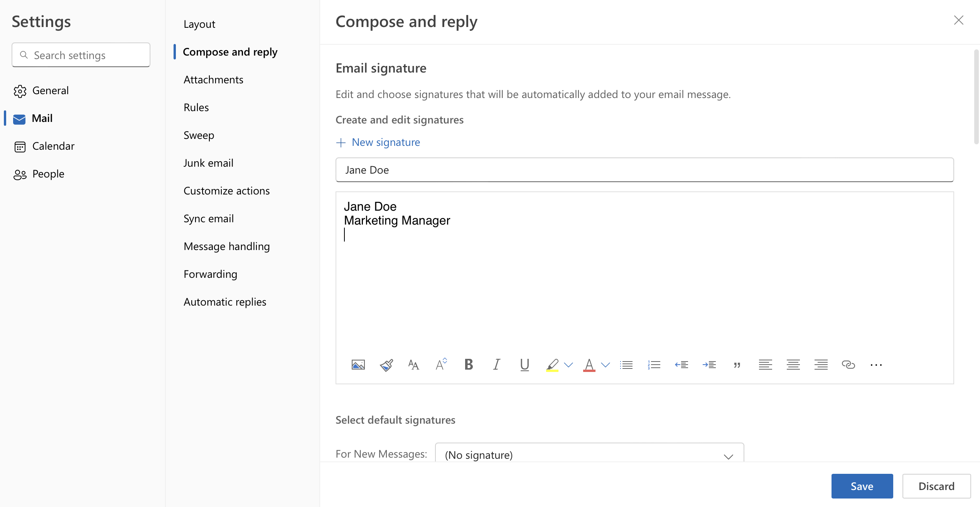980x507 pixels.
Task: Click the Font color icon
Action: tap(589, 364)
